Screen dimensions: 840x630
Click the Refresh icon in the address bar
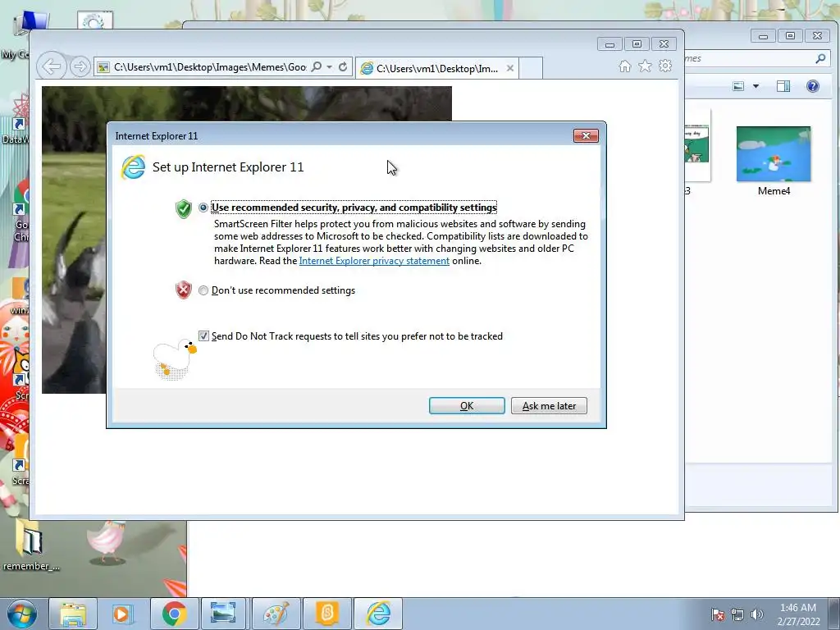343,67
